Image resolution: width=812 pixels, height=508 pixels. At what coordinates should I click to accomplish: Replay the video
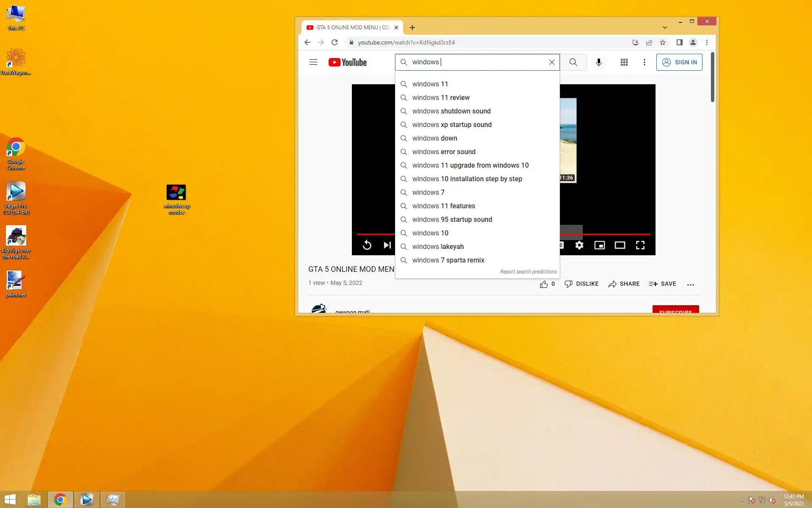click(x=367, y=245)
